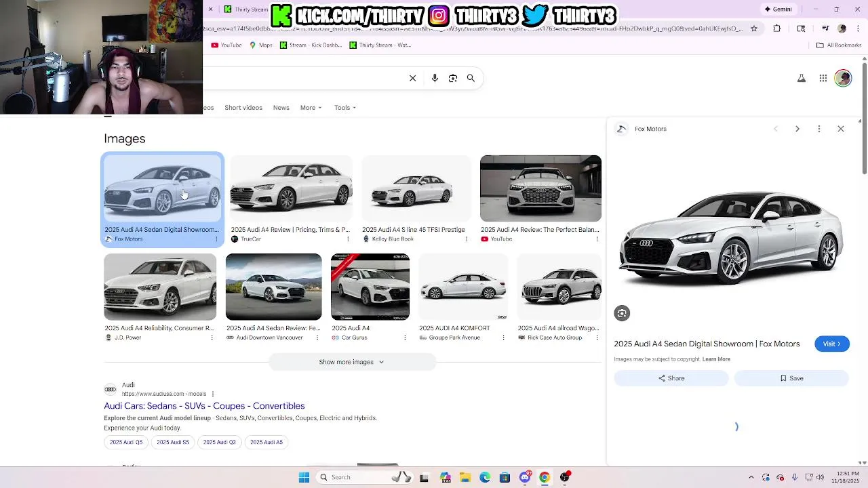Show hidden system tray icons

[x=751, y=477]
